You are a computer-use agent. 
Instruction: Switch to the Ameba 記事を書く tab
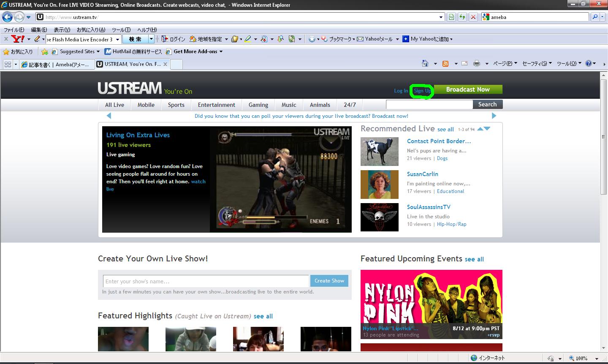56,64
